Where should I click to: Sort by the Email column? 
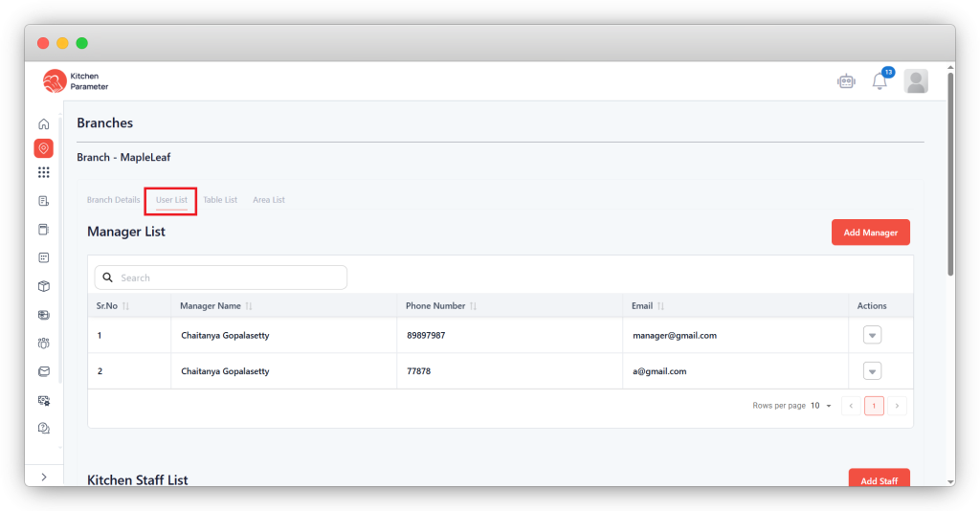tap(660, 306)
